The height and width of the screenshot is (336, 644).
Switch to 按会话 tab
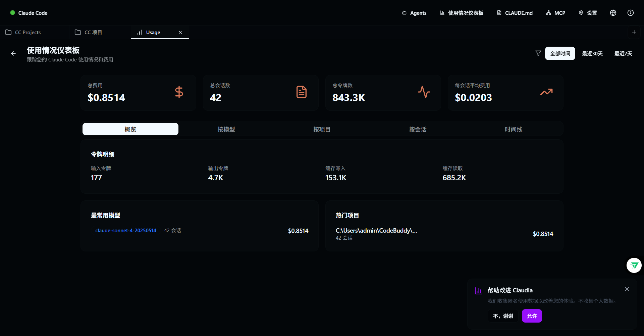(418, 129)
